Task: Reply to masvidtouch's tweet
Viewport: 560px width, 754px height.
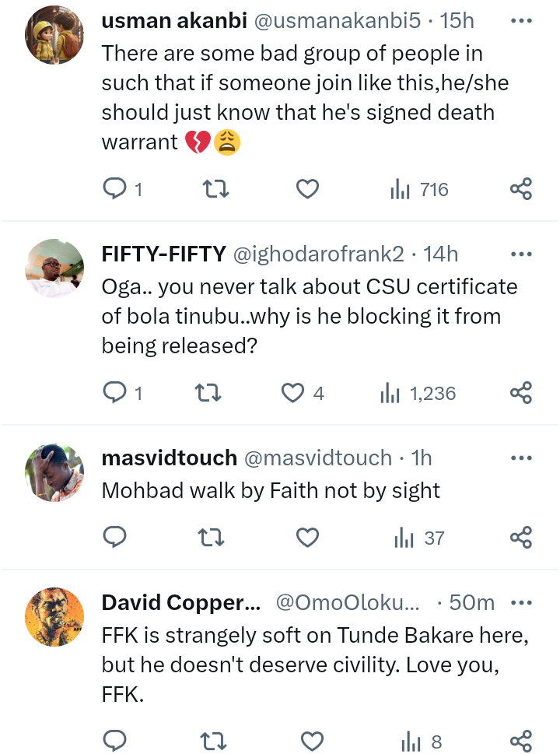Action: click(x=115, y=537)
